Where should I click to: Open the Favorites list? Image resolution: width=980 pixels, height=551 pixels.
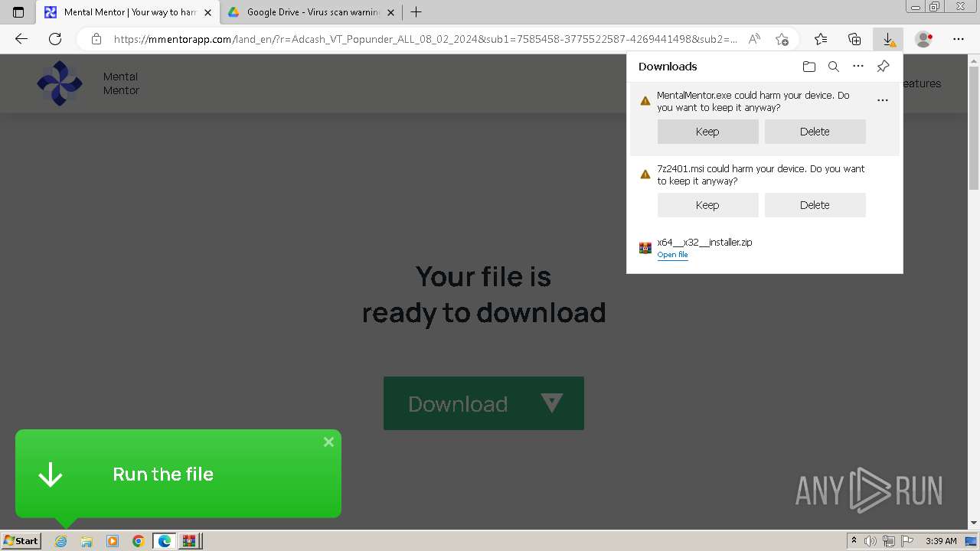[821, 39]
